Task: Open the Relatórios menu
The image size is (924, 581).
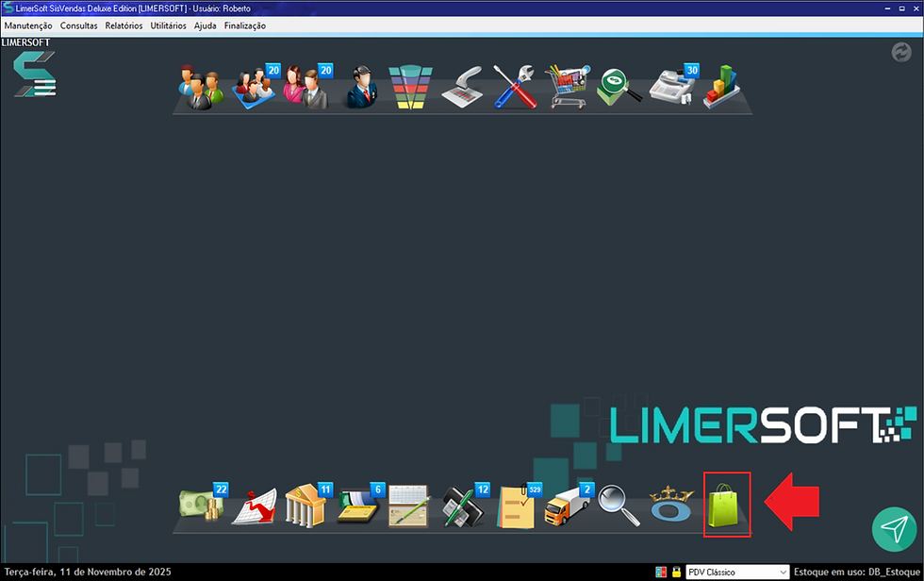Action: coord(124,25)
